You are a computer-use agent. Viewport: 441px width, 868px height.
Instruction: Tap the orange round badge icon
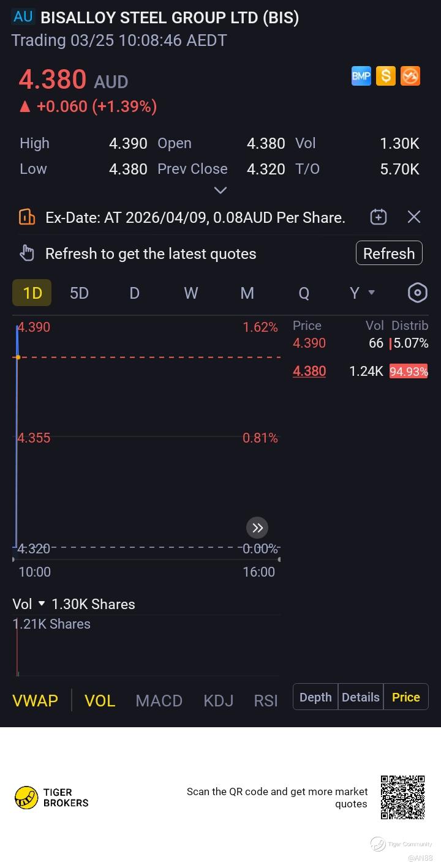[410, 76]
